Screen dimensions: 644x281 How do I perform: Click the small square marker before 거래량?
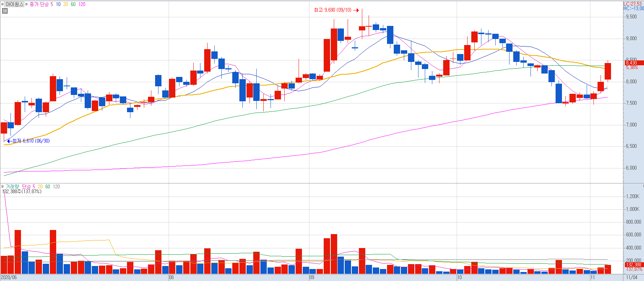tap(2, 186)
